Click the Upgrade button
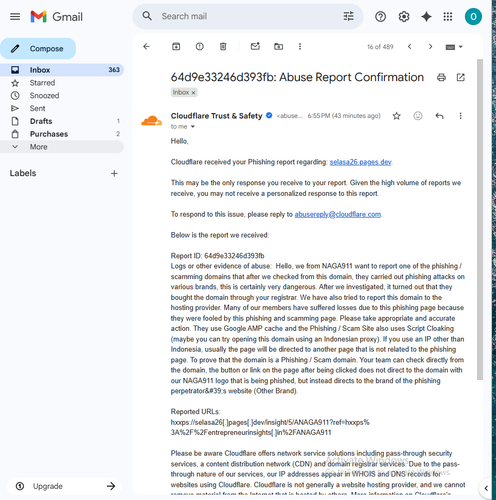The image size is (496, 500). [x=65, y=486]
